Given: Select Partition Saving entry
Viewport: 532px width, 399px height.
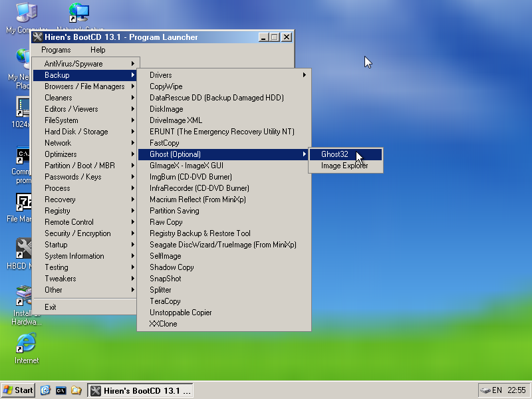Looking at the screenshot, I should tap(224, 211).
